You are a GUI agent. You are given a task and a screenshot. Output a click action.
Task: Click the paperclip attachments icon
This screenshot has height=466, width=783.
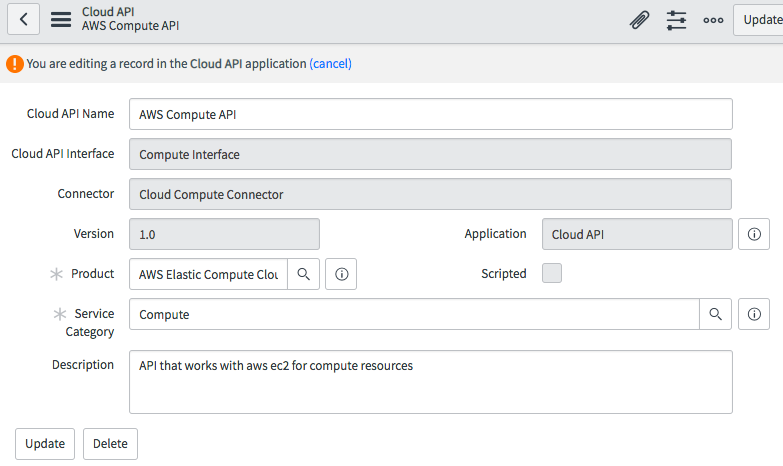(x=639, y=20)
